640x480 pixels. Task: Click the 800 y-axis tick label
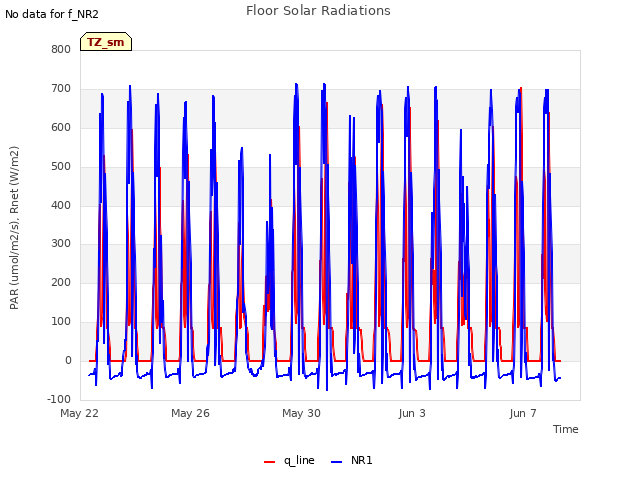(61, 49)
